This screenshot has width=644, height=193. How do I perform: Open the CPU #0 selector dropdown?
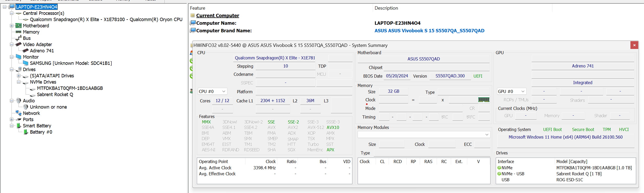[x=212, y=91]
